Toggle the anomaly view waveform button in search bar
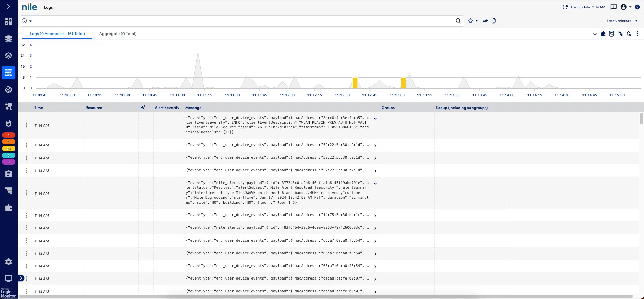 click(485, 21)
